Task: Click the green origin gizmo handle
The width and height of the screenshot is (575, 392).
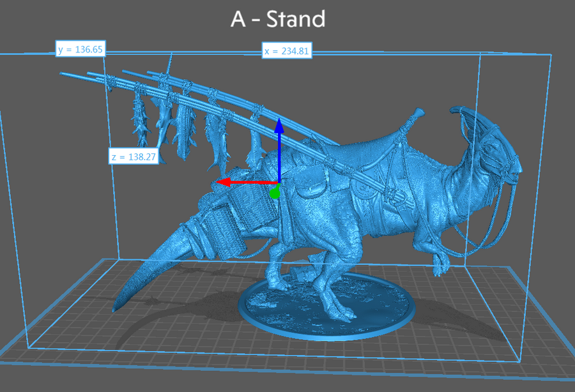Action: (275, 192)
